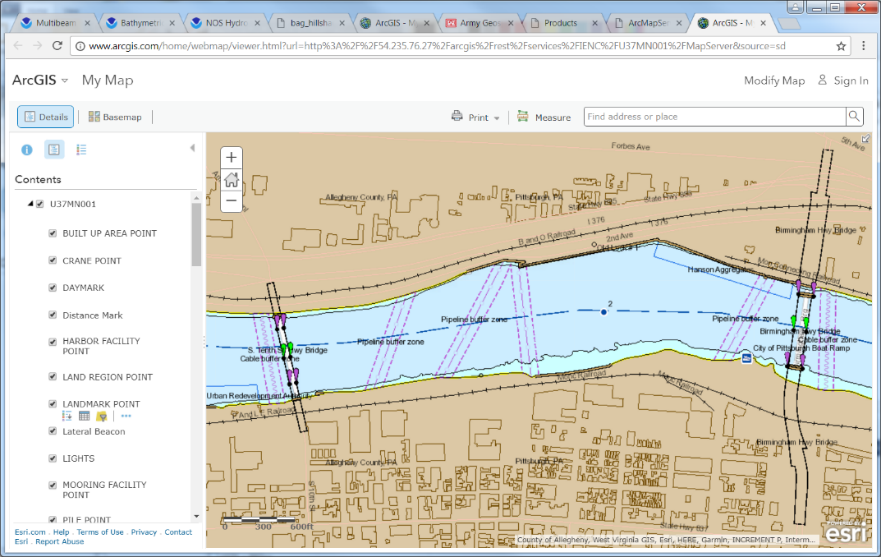This screenshot has width=881, height=557.
Task: Open more options for LANDMARK POINT layer
Action: click(x=126, y=416)
